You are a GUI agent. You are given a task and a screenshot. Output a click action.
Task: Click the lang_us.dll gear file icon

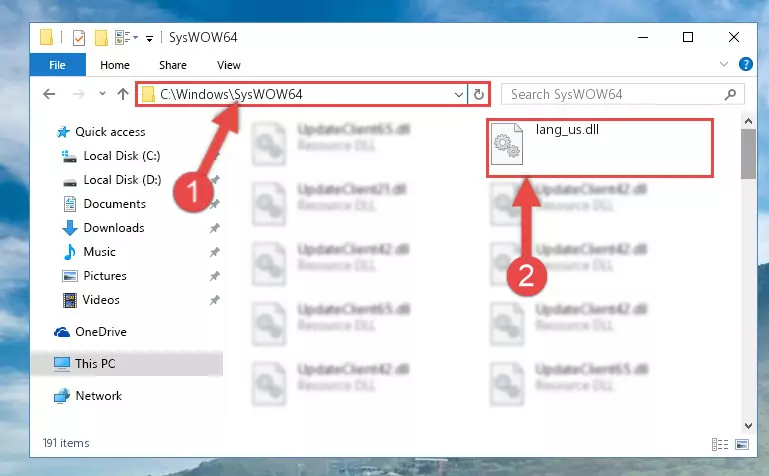507,144
